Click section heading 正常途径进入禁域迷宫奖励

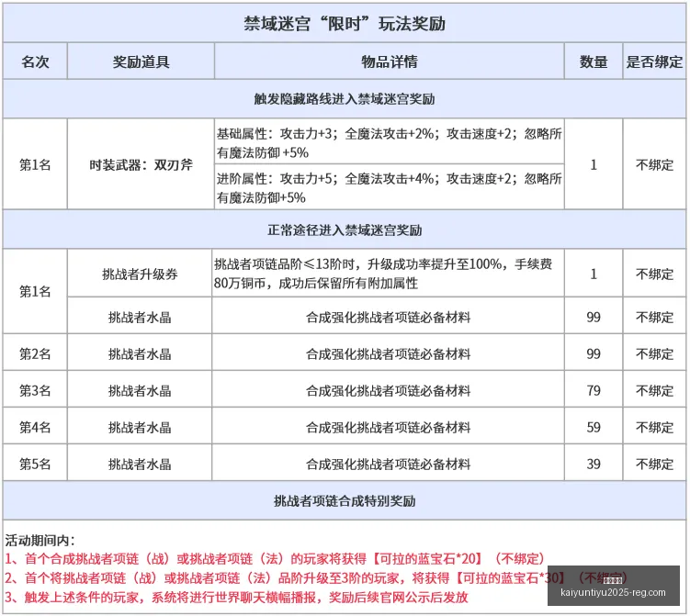click(345, 230)
